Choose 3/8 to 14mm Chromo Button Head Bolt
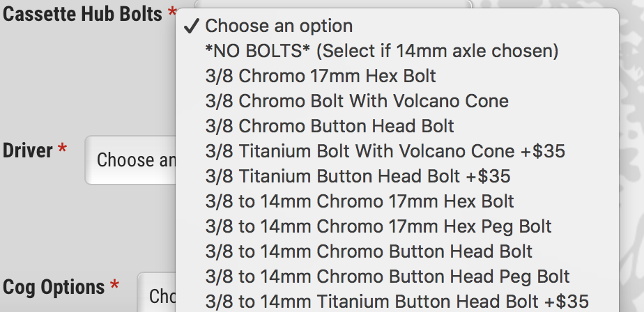Viewport: 644px width, 312px height. click(369, 251)
